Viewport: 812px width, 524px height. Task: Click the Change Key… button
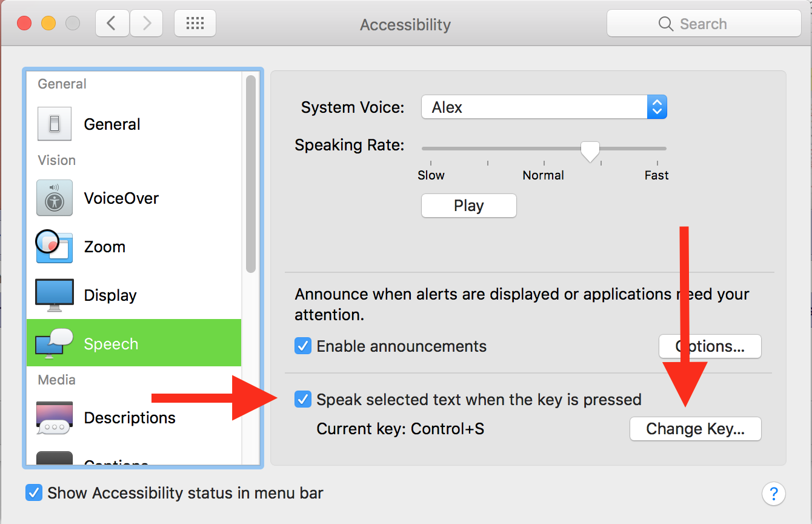click(x=696, y=429)
